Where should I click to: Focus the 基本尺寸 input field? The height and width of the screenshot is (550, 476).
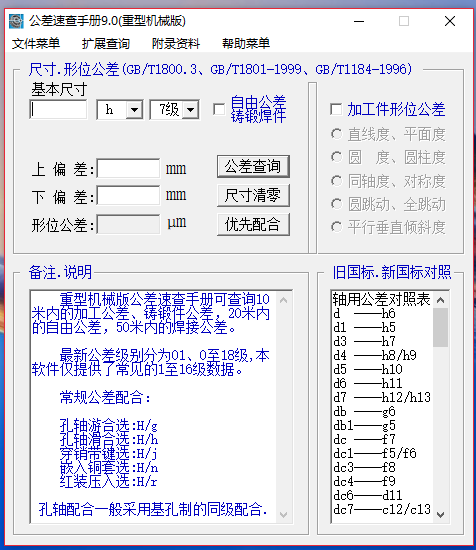(x=58, y=110)
